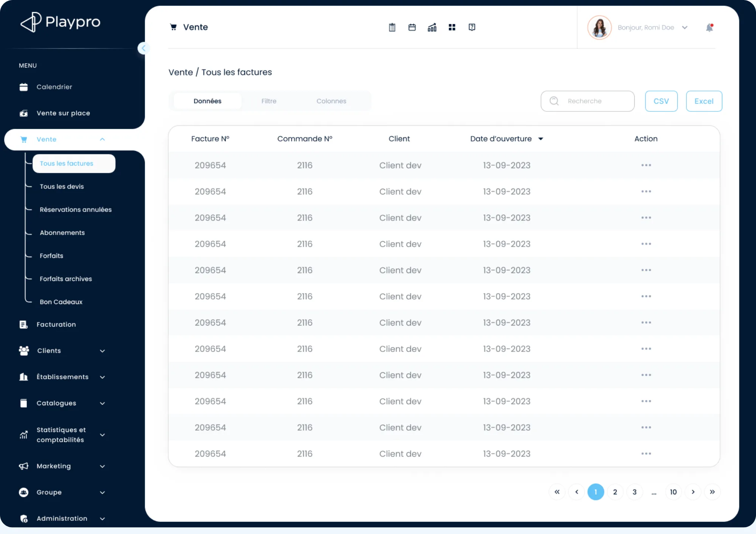The height and width of the screenshot is (534, 756).
Task: Collapse the Vente sidebar section
Action: 102,139
